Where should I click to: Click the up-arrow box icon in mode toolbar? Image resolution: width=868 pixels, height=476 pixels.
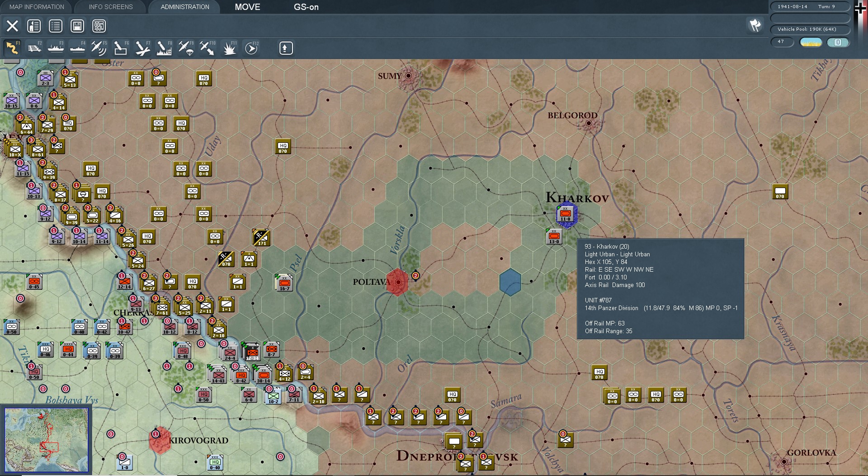[x=286, y=48]
